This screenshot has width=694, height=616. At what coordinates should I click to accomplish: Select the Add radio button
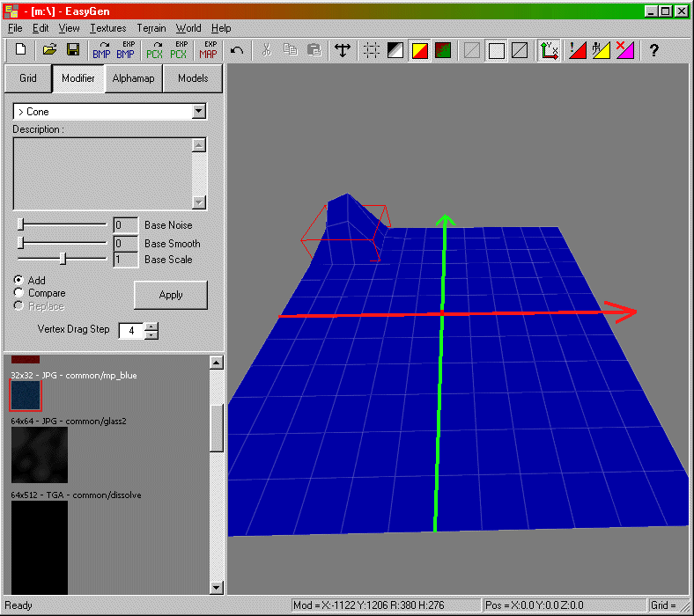pyautogui.click(x=18, y=281)
